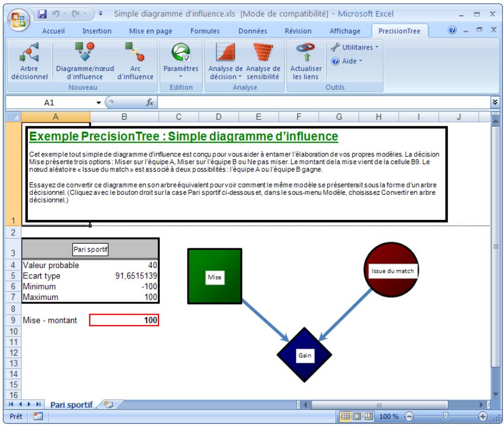Select row 9 header
Viewport: 504px width, 425px height.
tap(13, 320)
